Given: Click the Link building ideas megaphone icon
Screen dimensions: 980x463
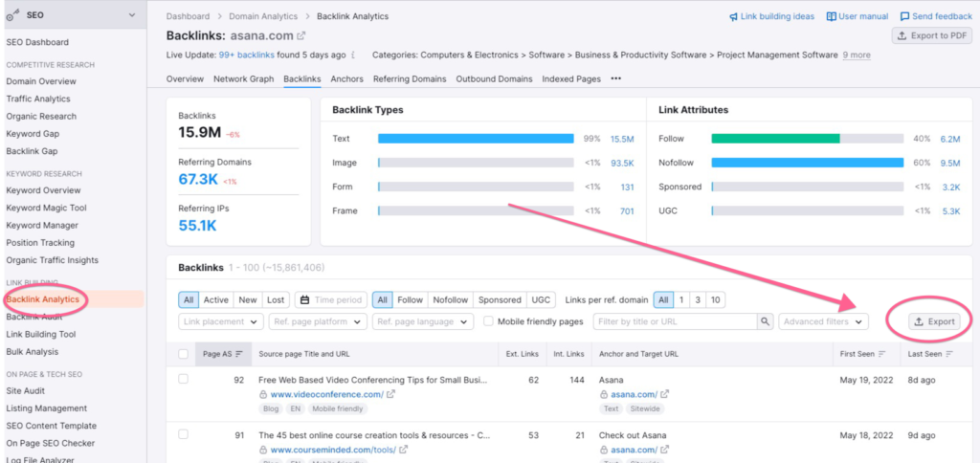Looking at the screenshot, I should [733, 17].
